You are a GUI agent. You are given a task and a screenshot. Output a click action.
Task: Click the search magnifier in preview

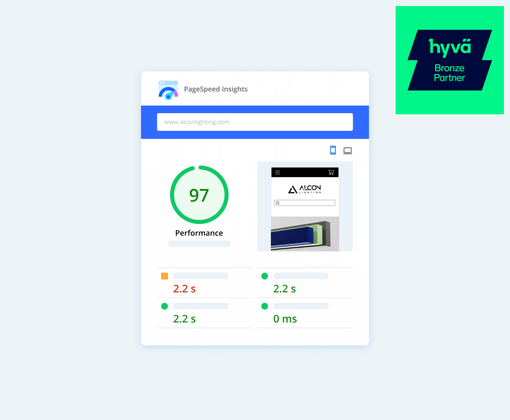(x=278, y=203)
